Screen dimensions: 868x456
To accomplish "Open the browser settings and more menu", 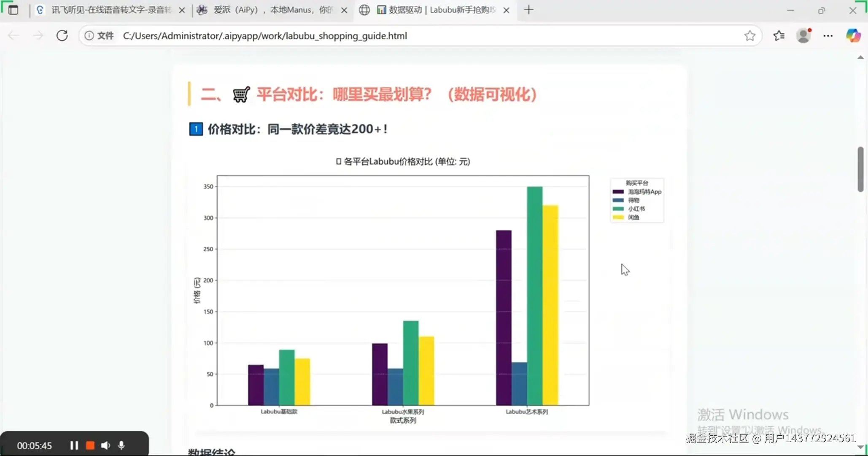I will tap(828, 36).
